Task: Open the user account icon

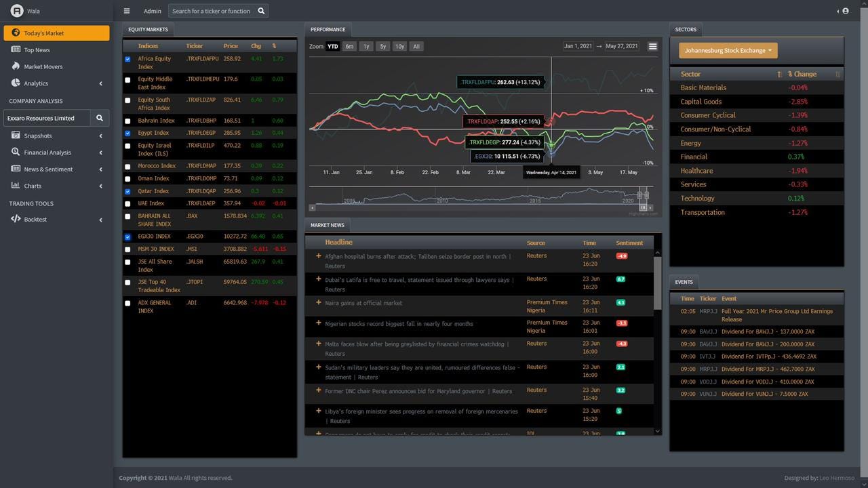Action: click(x=846, y=11)
